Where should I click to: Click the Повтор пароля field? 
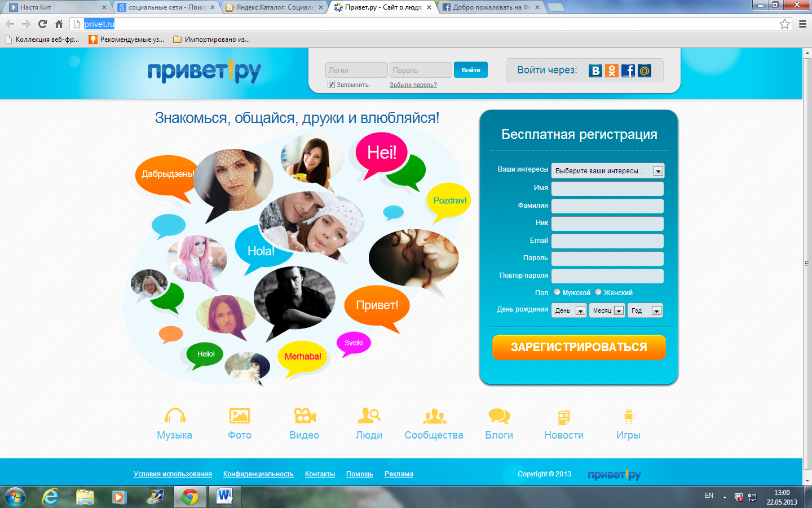pos(607,276)
